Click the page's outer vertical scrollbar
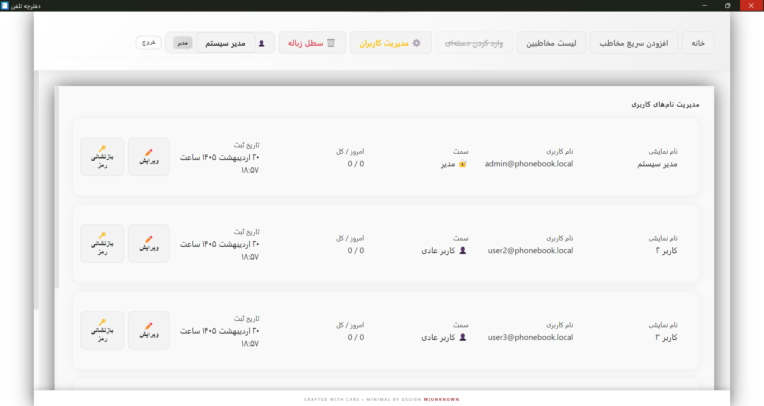 pyautogui.click(x=36, y=190)
